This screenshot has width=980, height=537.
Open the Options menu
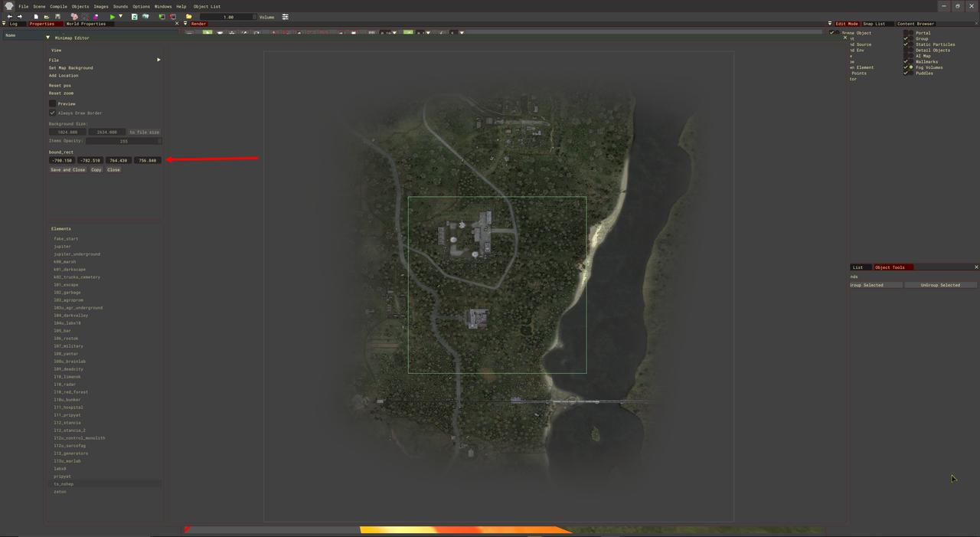click(141, 6)
